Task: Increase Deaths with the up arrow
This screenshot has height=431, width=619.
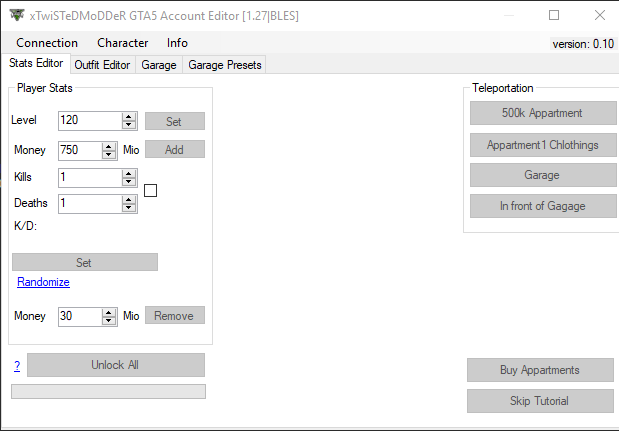Action: pos(129,200)
